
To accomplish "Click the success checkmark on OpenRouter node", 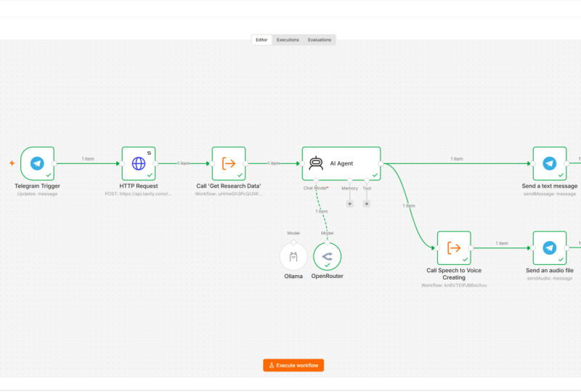I will pos(328,265).
